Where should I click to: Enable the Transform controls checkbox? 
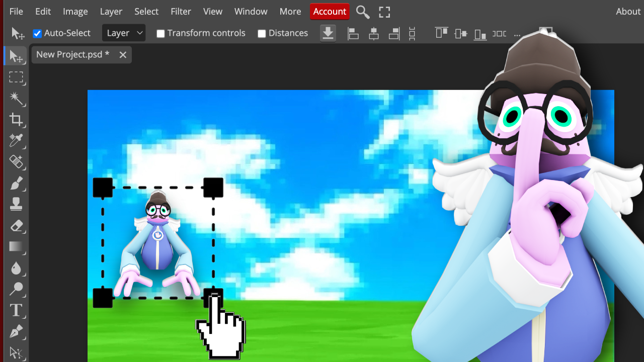tap(160, 34)
